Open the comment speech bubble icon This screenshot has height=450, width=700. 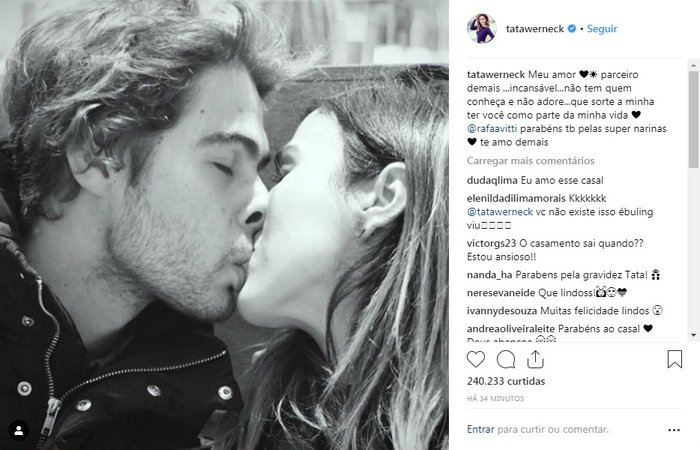click(x=506, y=359)
